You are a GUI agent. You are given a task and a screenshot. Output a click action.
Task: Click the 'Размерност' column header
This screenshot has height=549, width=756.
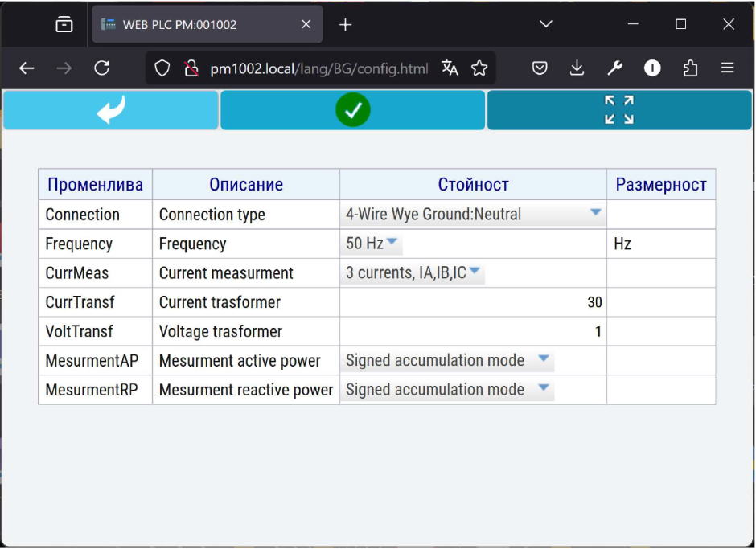661,185
